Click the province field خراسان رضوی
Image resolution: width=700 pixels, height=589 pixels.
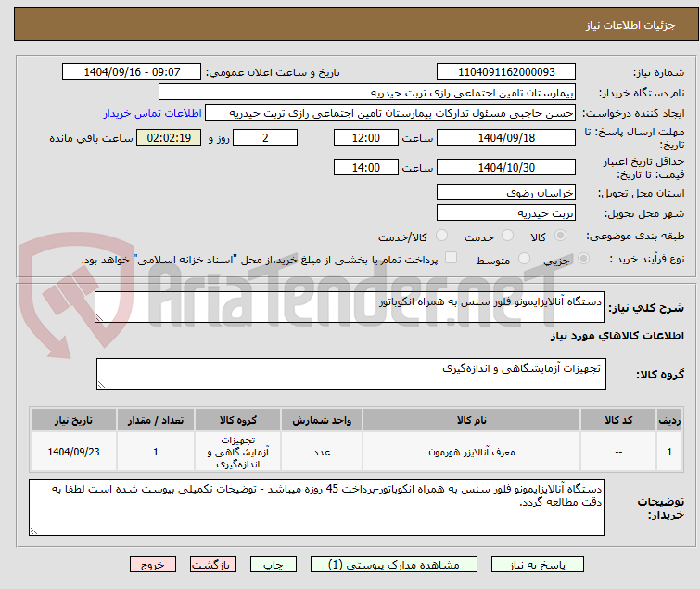506,192
